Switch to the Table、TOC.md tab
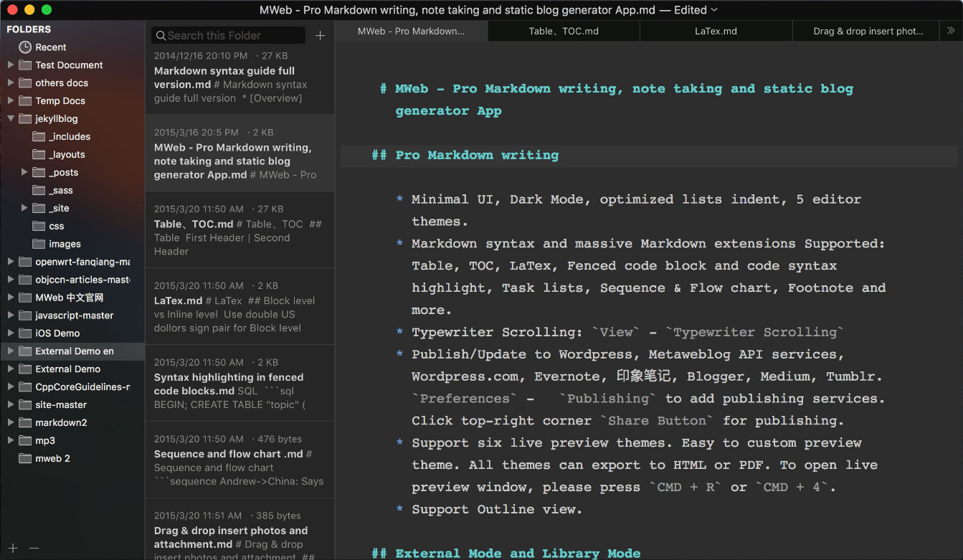963x560 pixels. point(564,31)
